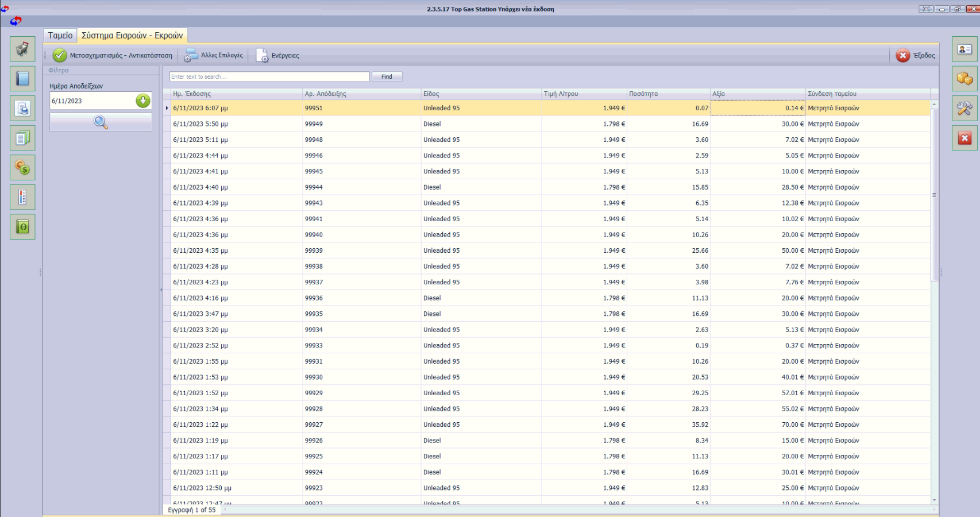This screenshot has height=517, width=980.
Task: Click the yellow boxes inventory icon
Action: point(964,79)
